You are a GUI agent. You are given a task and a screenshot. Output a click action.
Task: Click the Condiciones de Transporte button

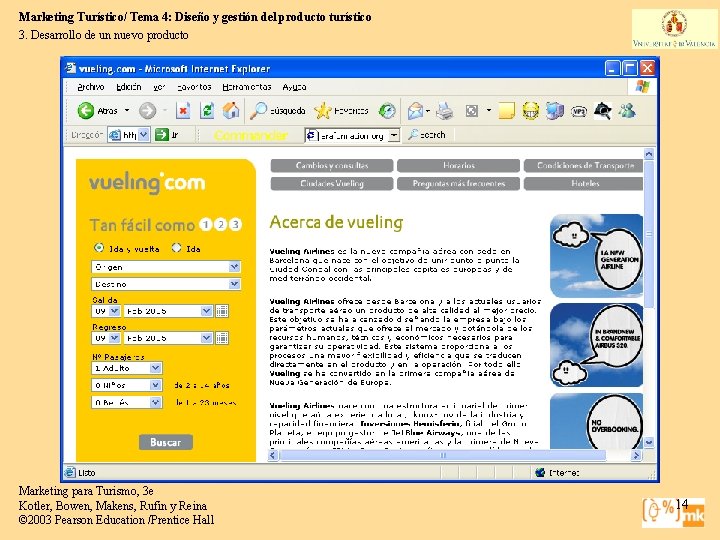click(584, 166)
